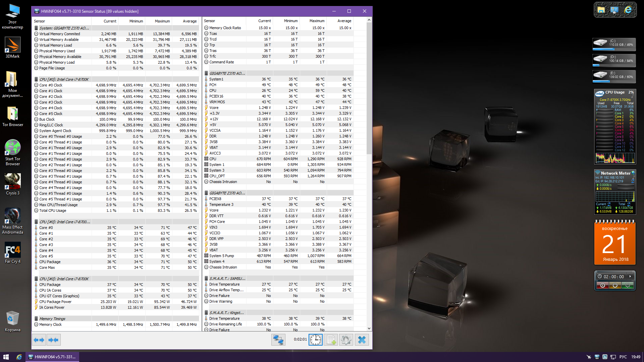Click the RUS language indicator in tray

point(623,357)
